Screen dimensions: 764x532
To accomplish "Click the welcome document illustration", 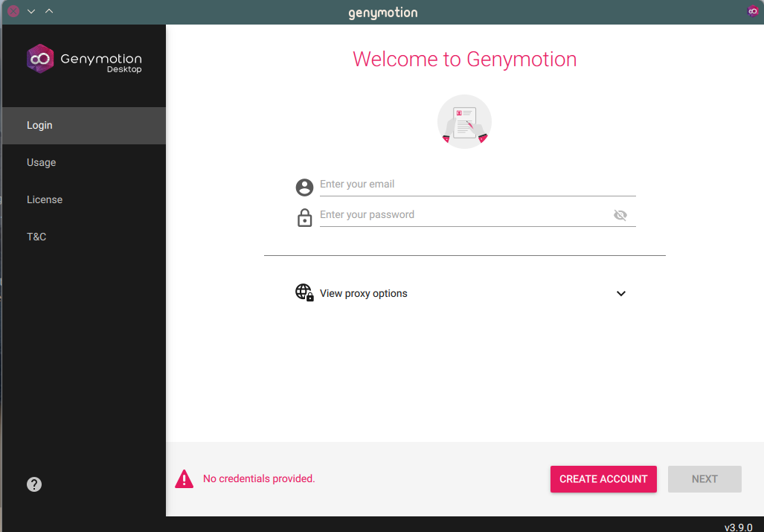I will click(464, 122).
